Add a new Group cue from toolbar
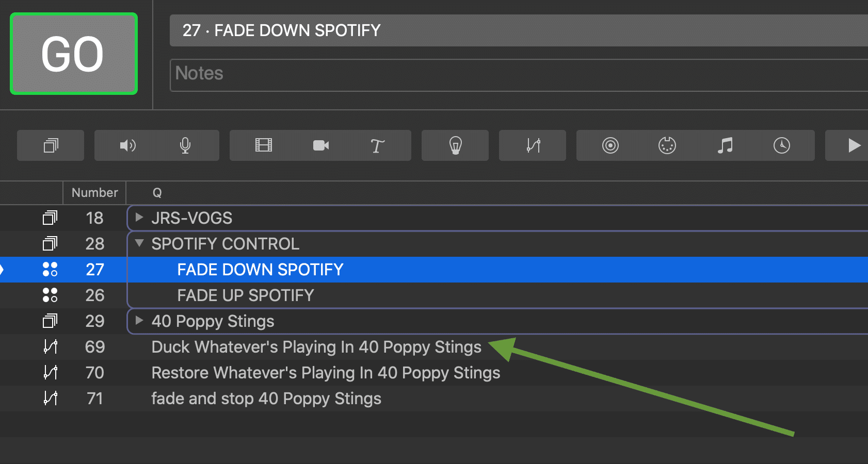 51,145
